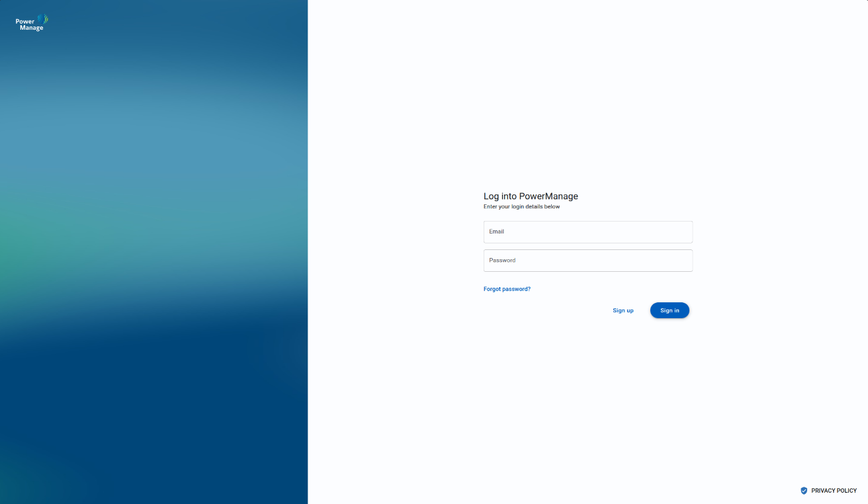Click the gradient background panel on the left

click(x=152, y=265)
